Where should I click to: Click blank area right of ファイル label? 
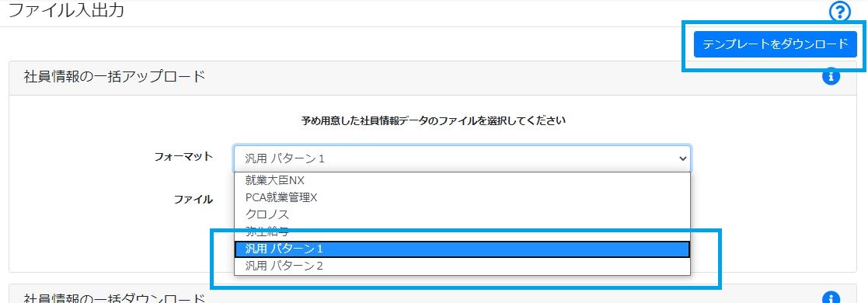point(769,200)
